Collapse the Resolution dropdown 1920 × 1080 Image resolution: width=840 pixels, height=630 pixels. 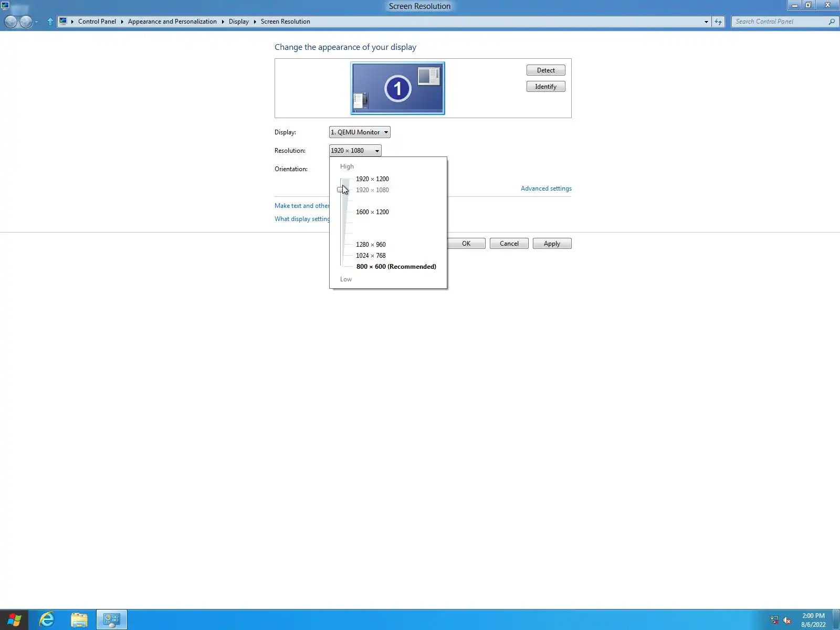tap(355, 151)
